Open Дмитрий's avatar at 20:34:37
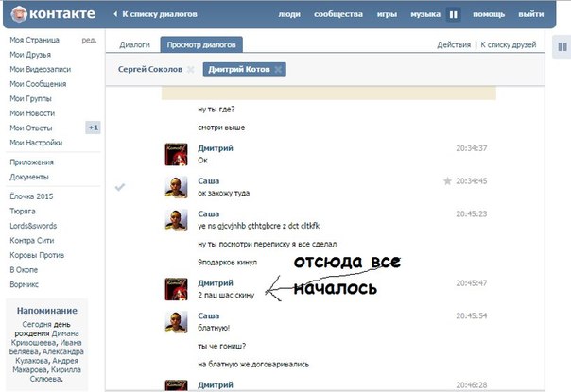Viewport: 571px width, 392px height. [x=176, y=154]
